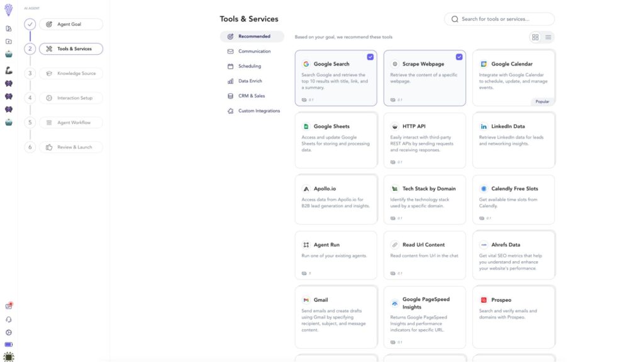Click the Popular badge on Google Calendar
This screenshot has height=362, width=644.
point(542,101)
